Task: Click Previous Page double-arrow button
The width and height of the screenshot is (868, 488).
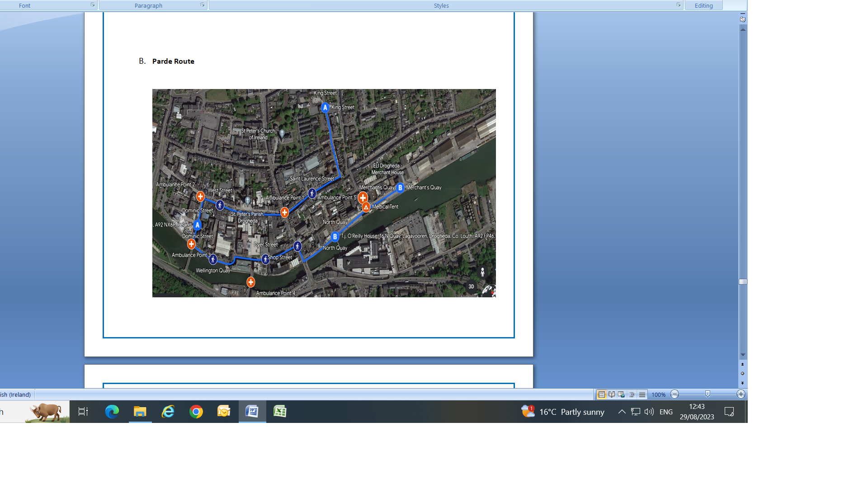Action: 742,364
